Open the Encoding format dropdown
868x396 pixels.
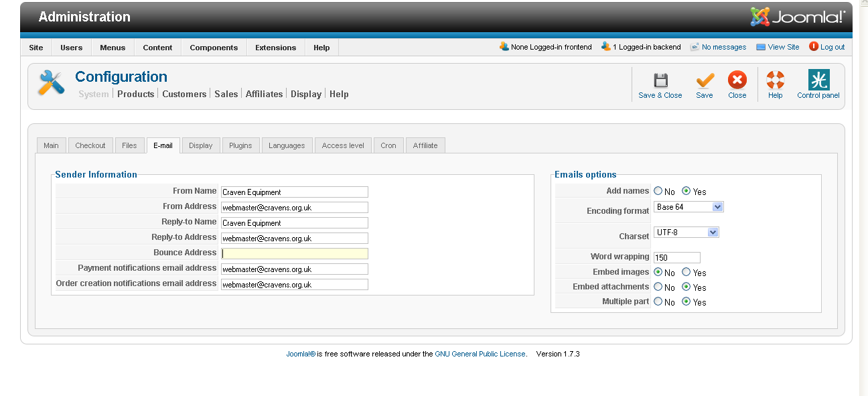coord(689,207)
